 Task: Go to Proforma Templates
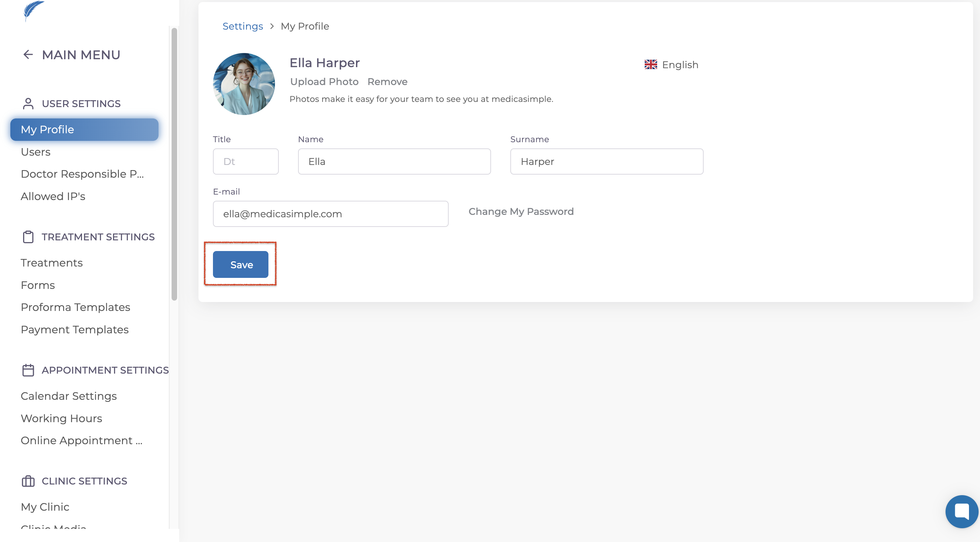[x=75, y=307]
